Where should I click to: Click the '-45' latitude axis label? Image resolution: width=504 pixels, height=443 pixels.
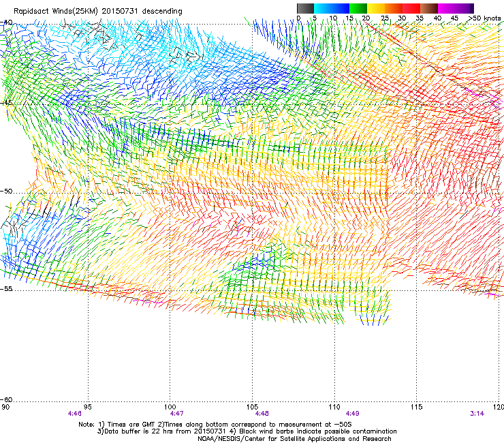[x=6, y=103]
